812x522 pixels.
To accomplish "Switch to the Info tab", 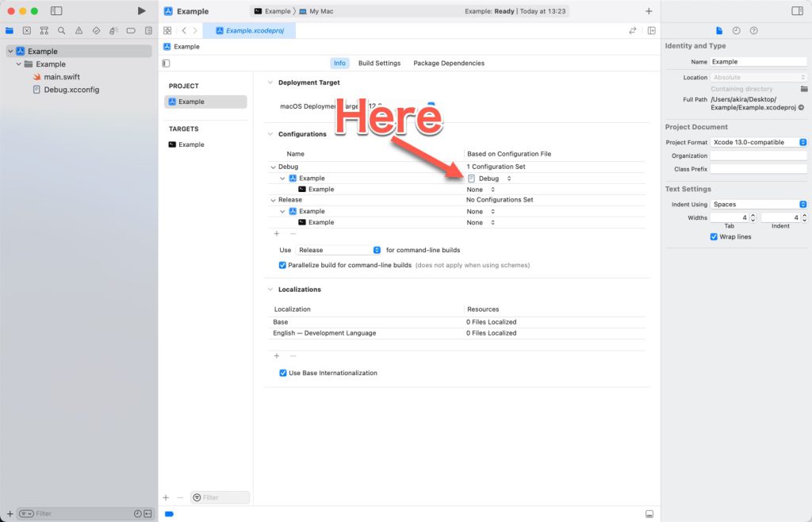I will pos(339,63).
